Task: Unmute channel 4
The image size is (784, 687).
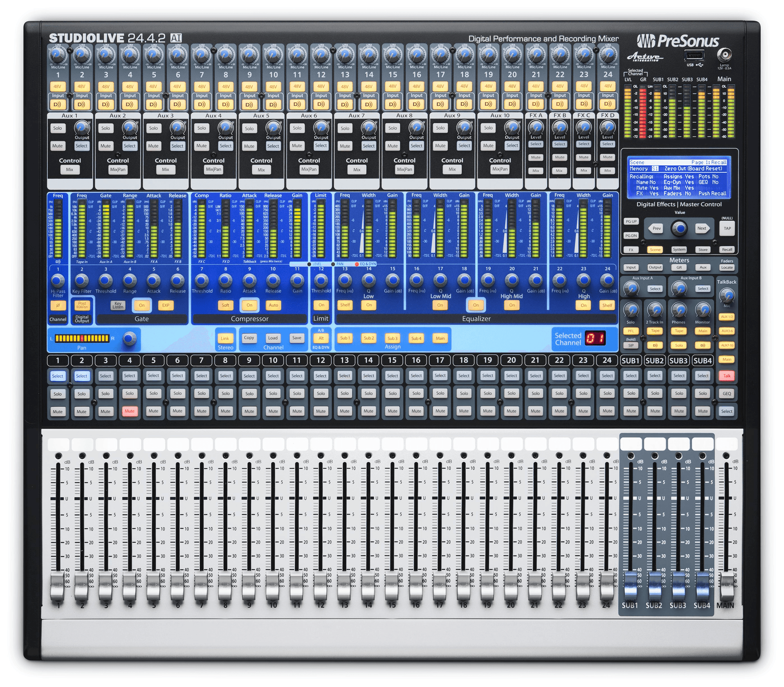Action: pyautogui.click(x=129, y=411)
